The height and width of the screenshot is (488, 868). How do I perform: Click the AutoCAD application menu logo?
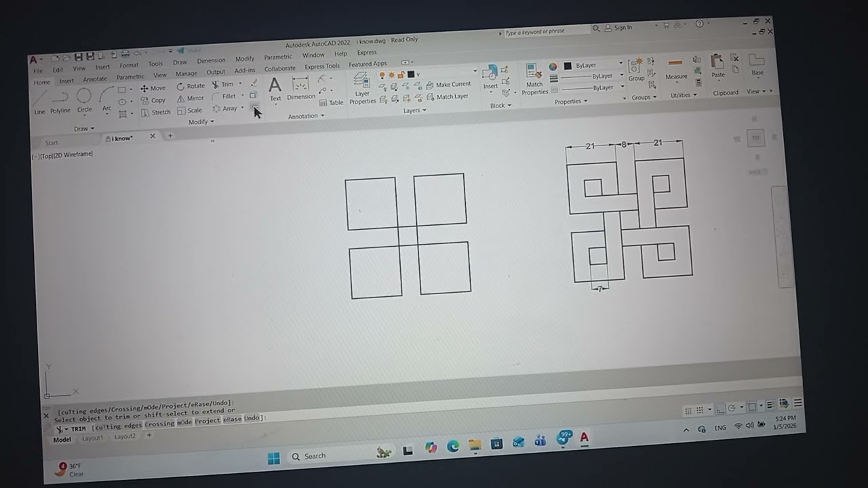pyautogui.click(x=33, y=60)
